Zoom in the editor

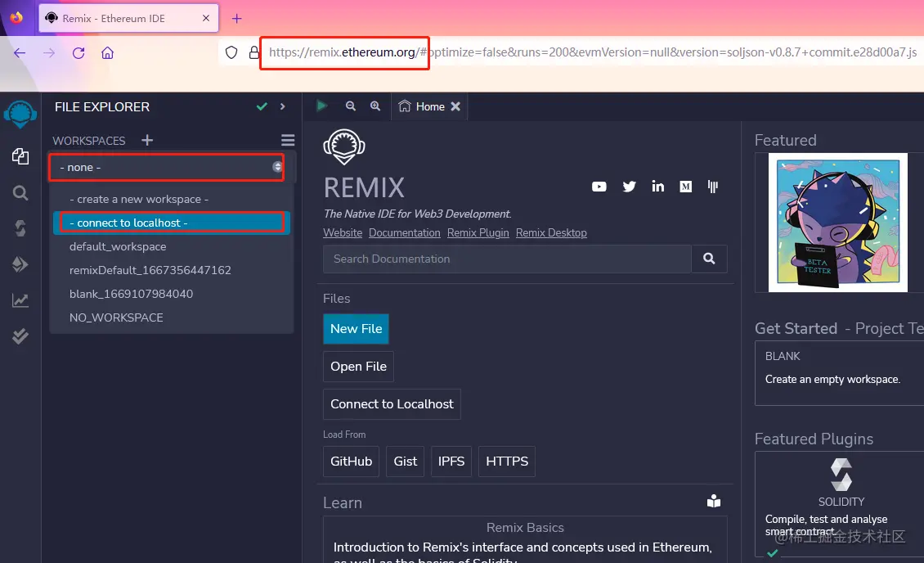point(375,106)
